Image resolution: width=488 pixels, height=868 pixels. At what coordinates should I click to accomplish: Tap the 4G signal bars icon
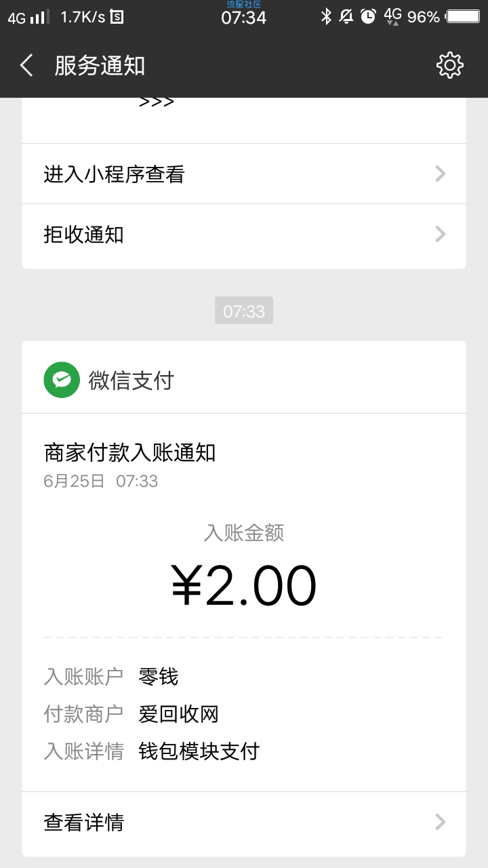[30, 17]
